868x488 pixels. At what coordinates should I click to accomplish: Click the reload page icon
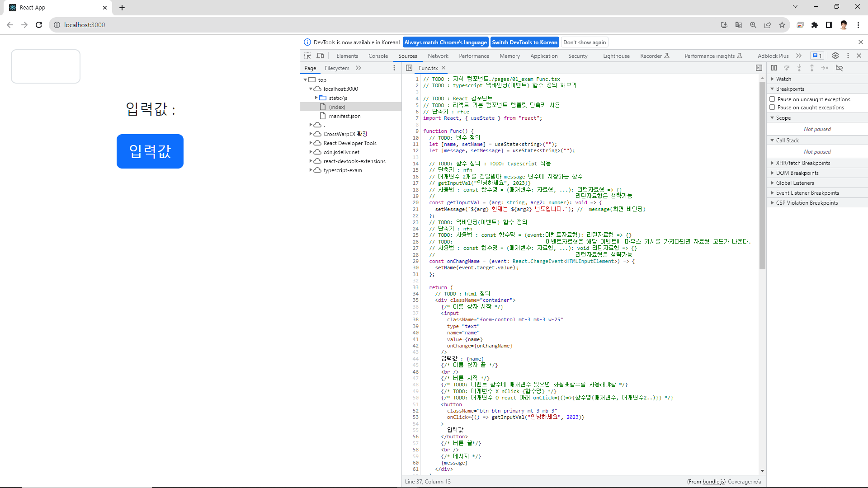(x=39, y=25)
